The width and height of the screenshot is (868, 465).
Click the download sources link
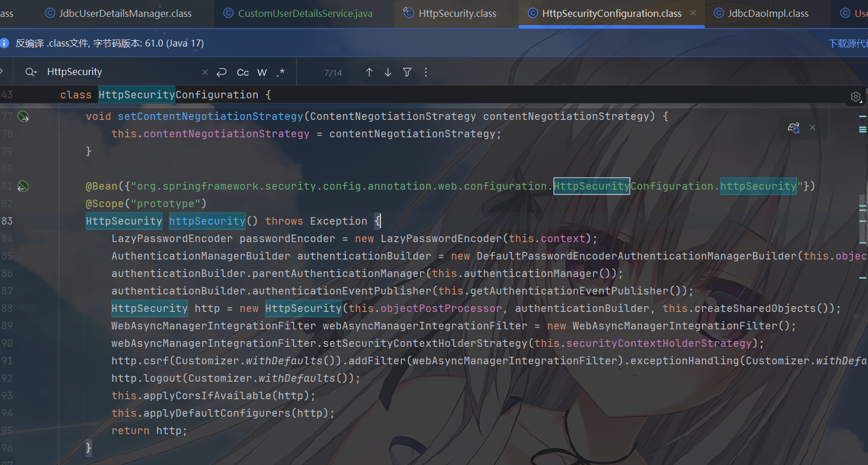848,44
